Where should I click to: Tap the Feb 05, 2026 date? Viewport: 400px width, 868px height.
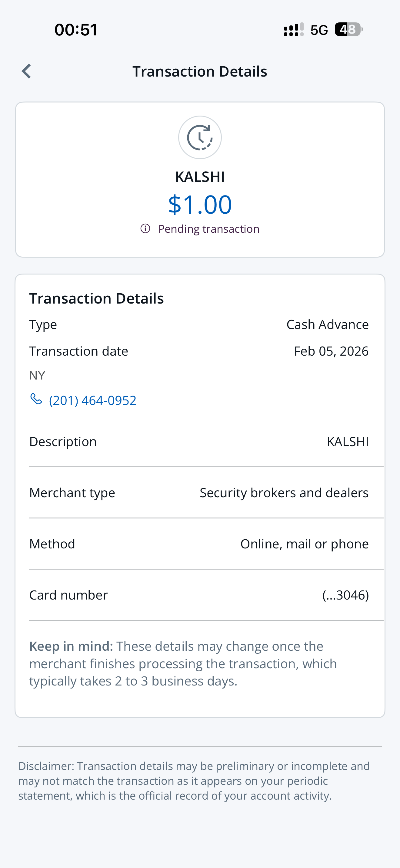point(331,351)
